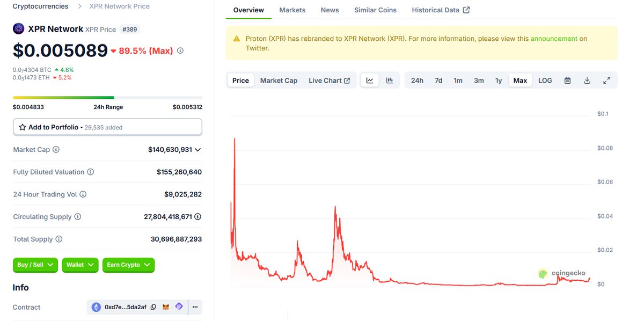Open the Overview tab
The width and height of the screenshot is (644, 321).
pos(248,10)
